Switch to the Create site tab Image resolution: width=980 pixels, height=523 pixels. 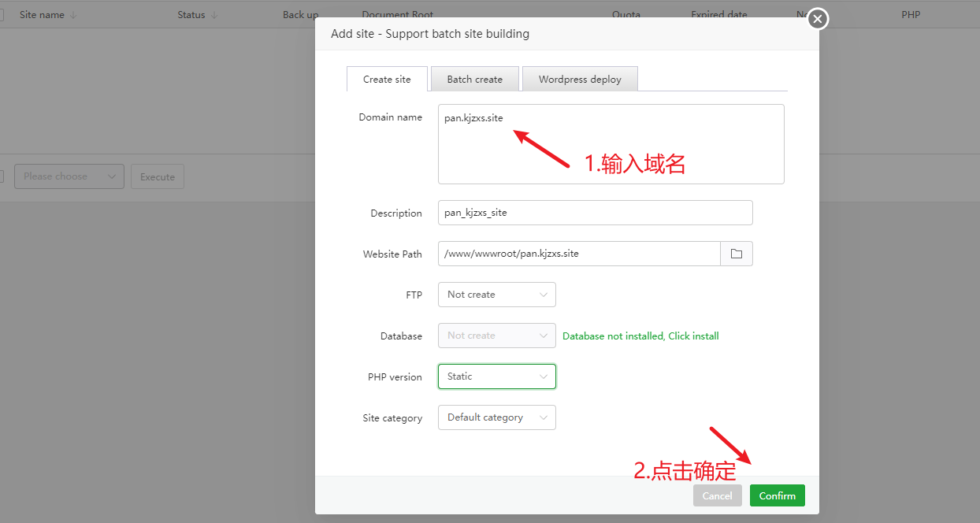pyautogui.click(x=387, y=80)
